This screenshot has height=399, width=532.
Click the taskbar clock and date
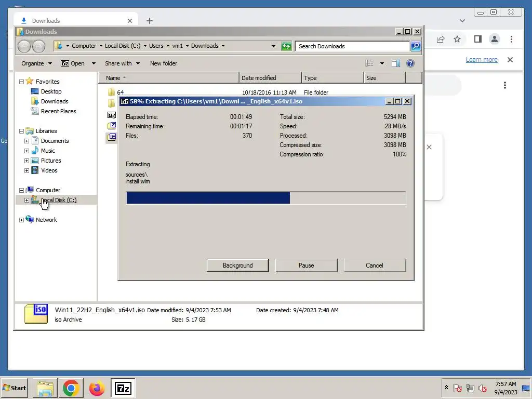(x=506, y=388)
